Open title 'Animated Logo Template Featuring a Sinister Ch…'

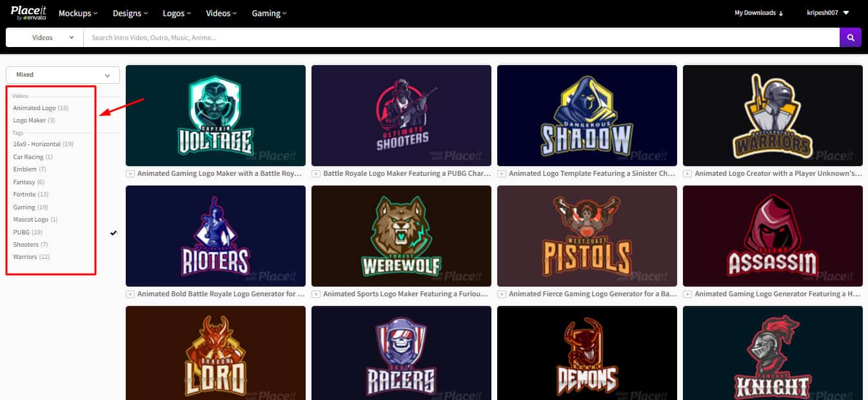[x=593, y=174]
